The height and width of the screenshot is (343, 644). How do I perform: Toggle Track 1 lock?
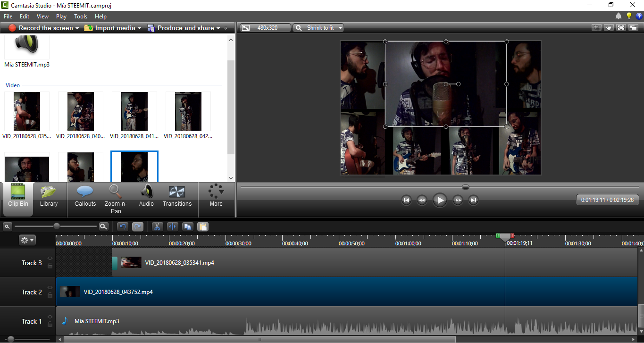50,325
